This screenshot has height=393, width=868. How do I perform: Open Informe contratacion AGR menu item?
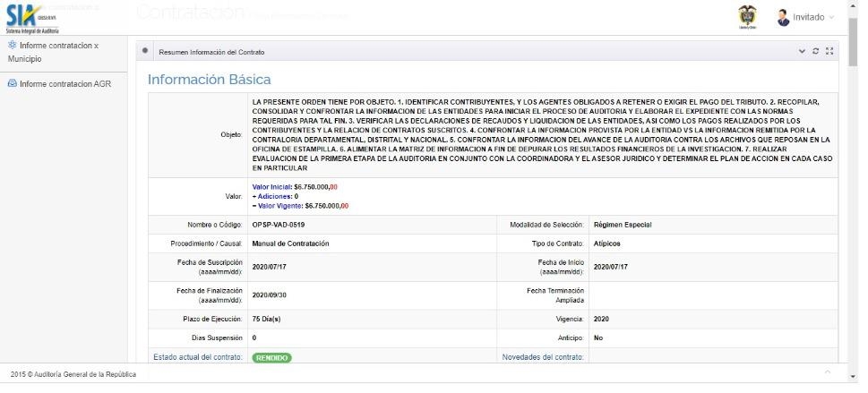click(64, 84)
